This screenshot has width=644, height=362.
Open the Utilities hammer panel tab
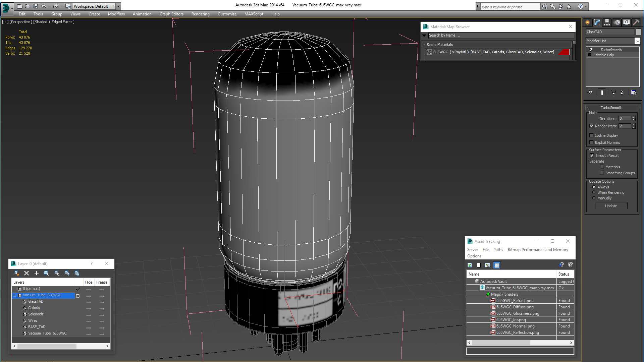click(x=636, y=22)
